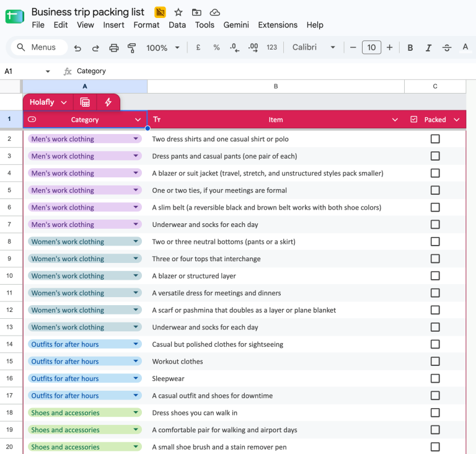Select row 14 header

[x=9, y=344]
